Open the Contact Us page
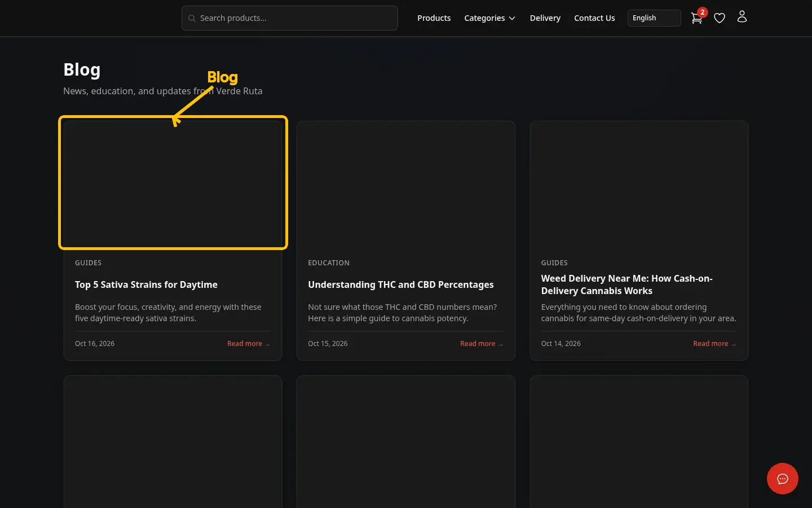The width and height of the screenshot is (812, 508). pos(594,18)
